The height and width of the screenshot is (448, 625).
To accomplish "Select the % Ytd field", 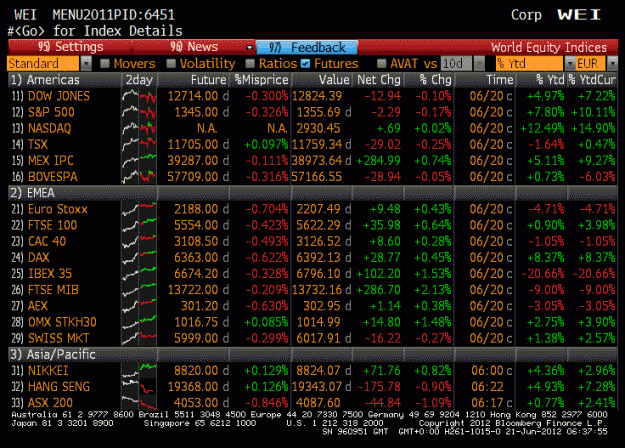I will pyautogui.click(x=529, y=63).
